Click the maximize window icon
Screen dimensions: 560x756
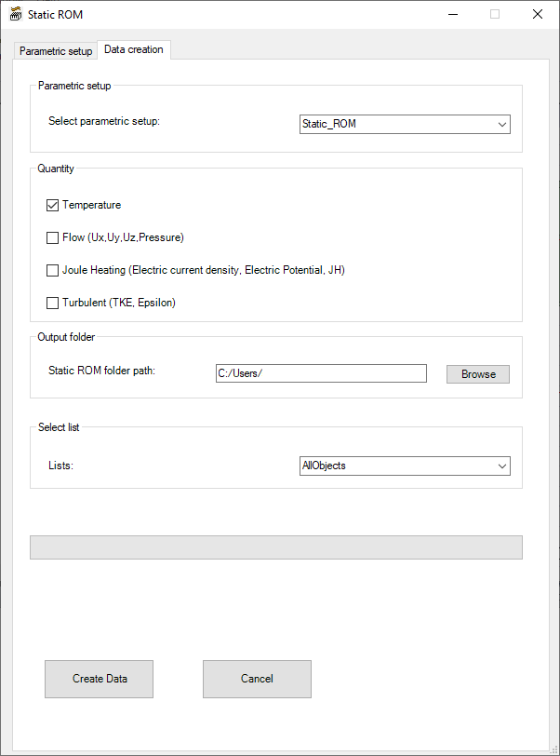coord(495,14)
